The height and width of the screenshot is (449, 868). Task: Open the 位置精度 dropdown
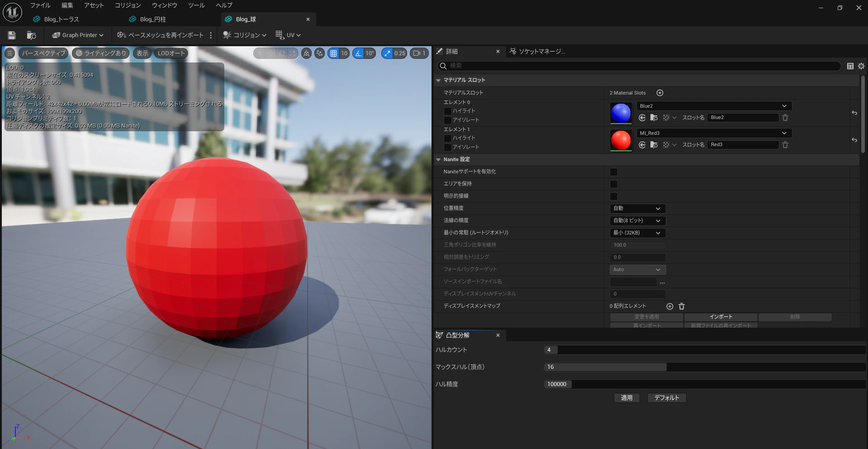[x=638, y=209]
